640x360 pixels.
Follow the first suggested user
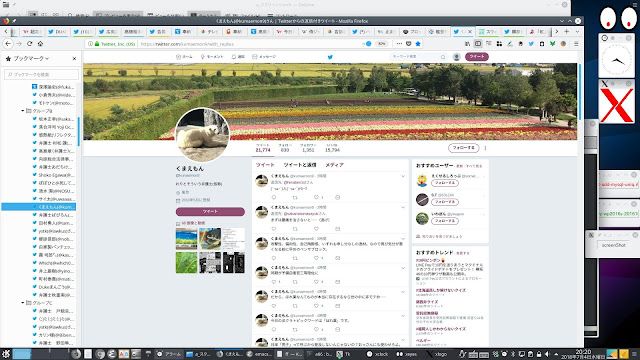pyautogui.click(x=445, y=183)
